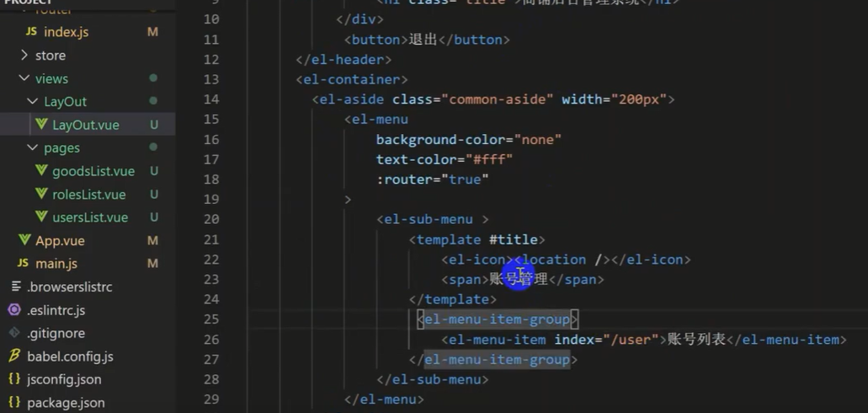Click the Vue icon beside rolesList.vue

pyautogui.click(x=41, y=194)
